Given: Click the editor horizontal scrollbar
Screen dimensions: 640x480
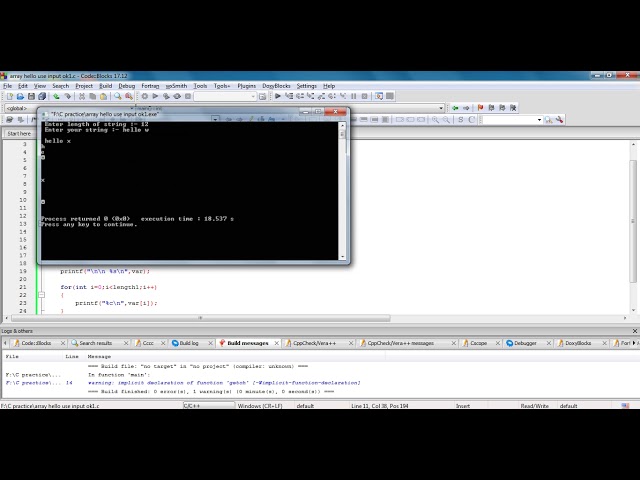Looking at the screenshot, I should point(200,318).
